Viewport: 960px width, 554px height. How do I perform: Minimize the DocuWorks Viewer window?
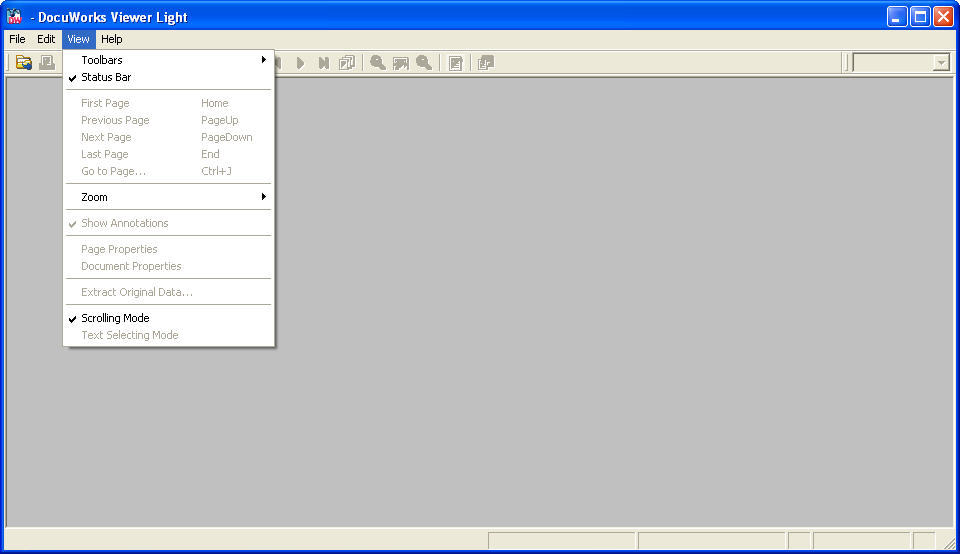pos(897,17)
